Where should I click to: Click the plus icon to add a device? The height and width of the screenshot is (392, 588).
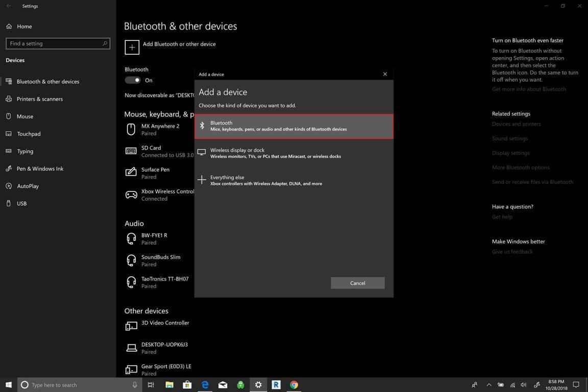(x=132, y=47)
